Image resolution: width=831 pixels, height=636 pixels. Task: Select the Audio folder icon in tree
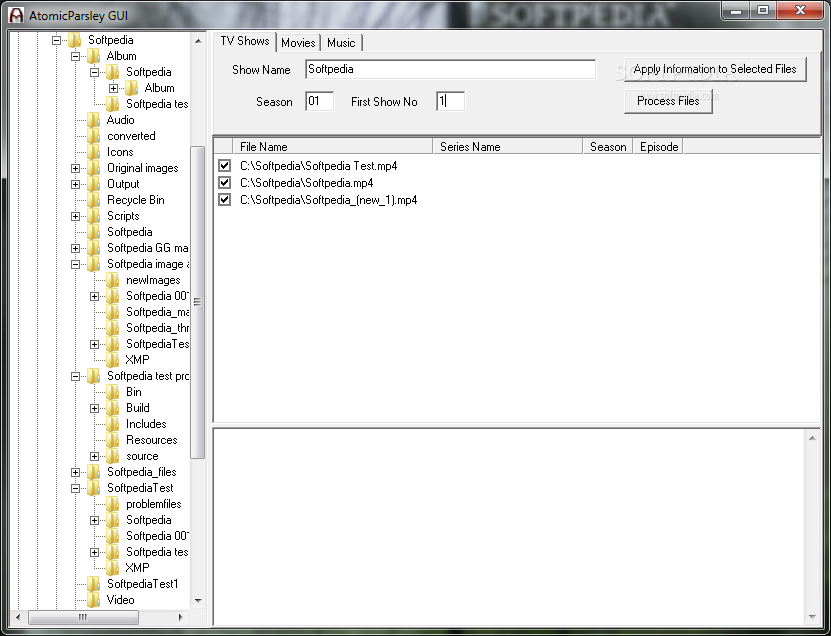pos(94,120)
